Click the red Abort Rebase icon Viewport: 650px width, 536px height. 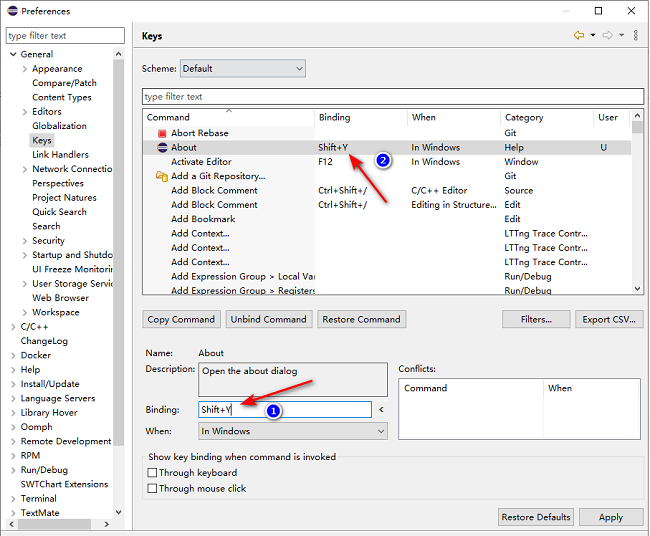click(161, 133)
